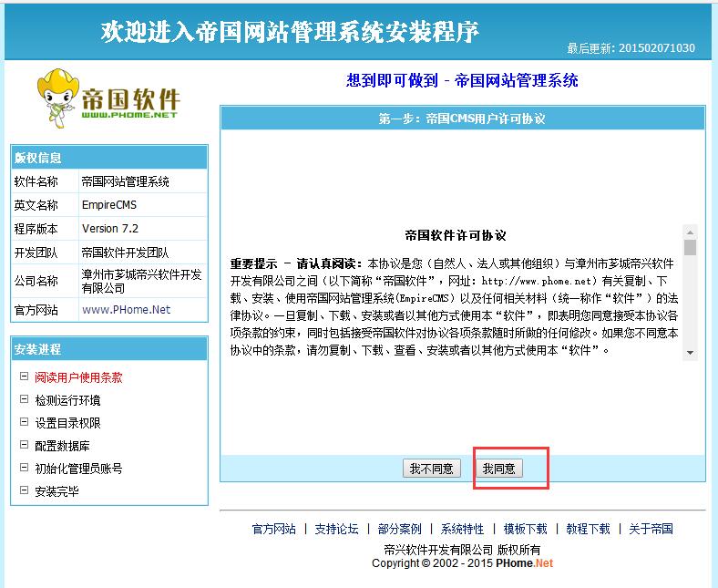Click the box icon beside 安装完毕
Viewport: 718px width, 588px height.
coord(24,490)
